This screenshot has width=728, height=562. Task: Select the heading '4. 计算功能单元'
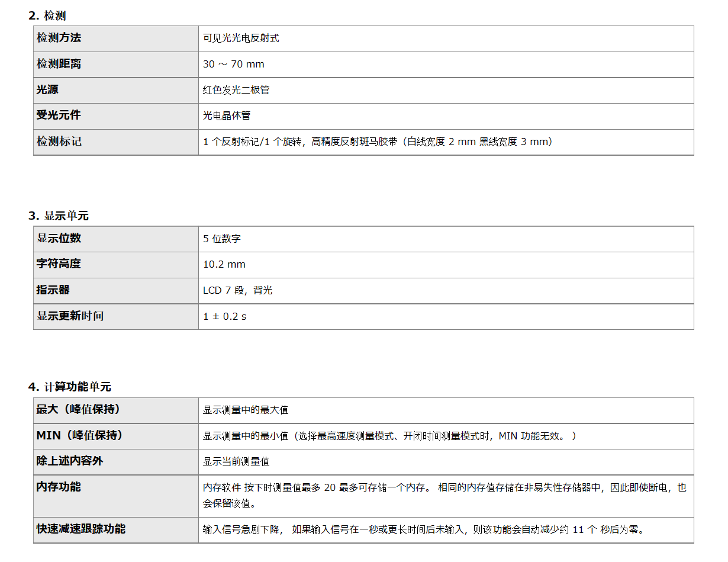[69, 387]
